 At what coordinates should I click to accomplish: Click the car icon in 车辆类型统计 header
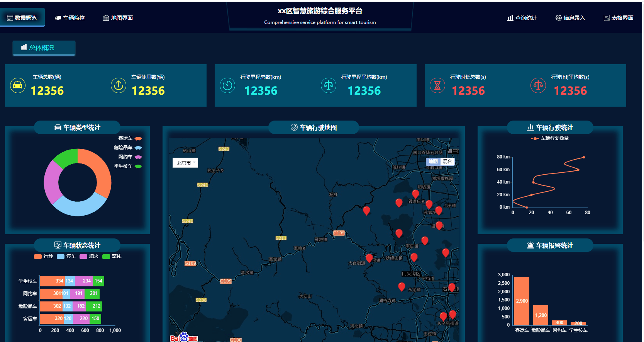tap(58, 128)
